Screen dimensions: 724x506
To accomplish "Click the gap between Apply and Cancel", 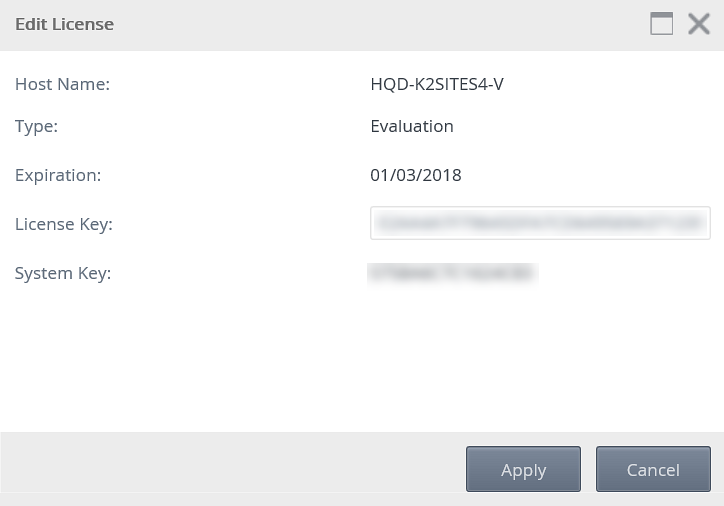I will click(588, 469).
